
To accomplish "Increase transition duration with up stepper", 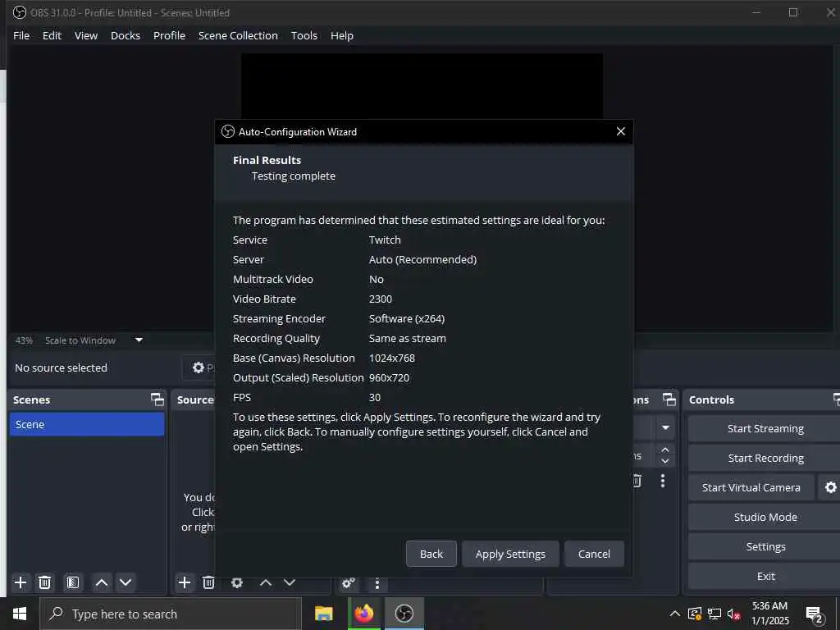I will coord(665,450).
